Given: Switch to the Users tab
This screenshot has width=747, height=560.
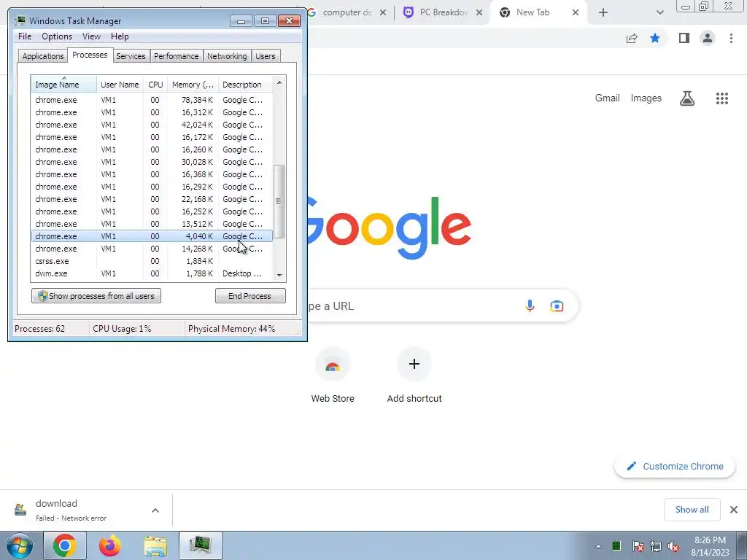Looking at the screenshot, I should (265, 56).
